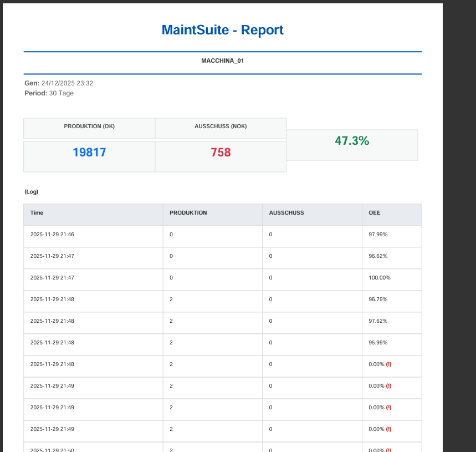
Task: Click the 0.00% OEE warning row at 21:49
Action: (379, 386)
